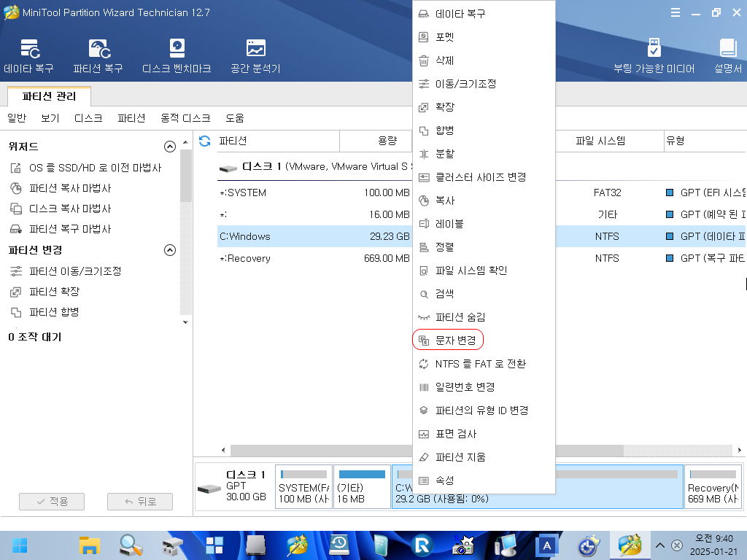Open 디스크 벤치마크 in the toolbar
747x560 pixels.
coord(177,56)
